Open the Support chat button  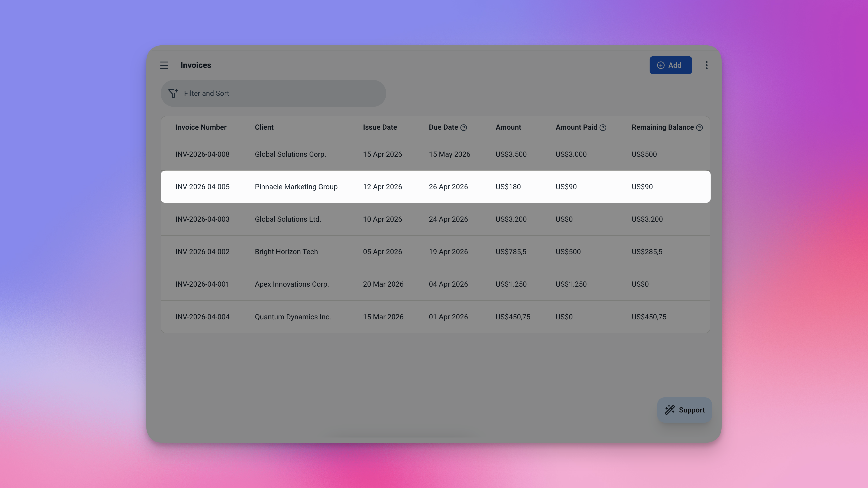(684, 410)
